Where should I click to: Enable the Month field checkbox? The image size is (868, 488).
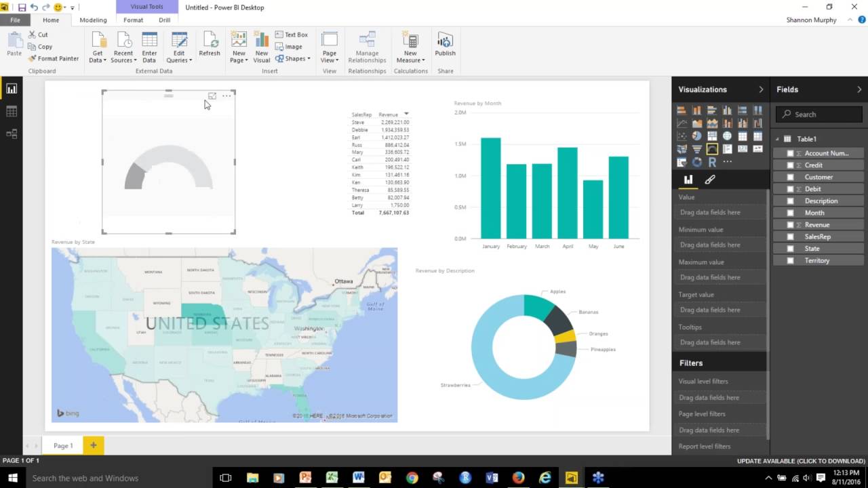tap(790, 213)
